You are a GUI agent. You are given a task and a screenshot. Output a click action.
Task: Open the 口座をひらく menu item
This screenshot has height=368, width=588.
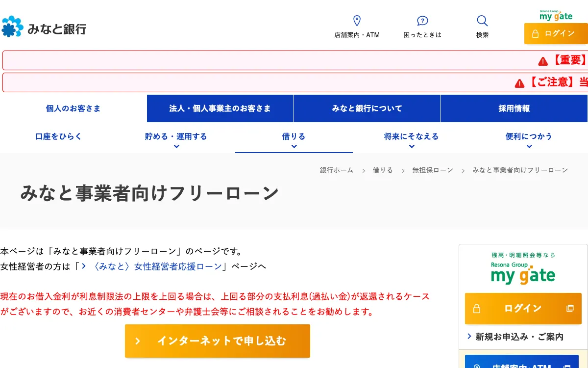(x=59, y=136)
